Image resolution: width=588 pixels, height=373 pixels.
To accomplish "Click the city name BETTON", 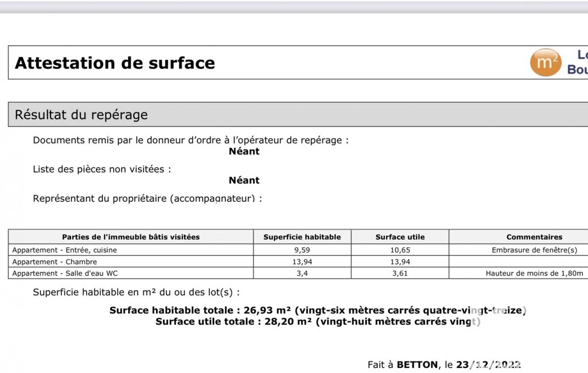I will coord(417,364).
